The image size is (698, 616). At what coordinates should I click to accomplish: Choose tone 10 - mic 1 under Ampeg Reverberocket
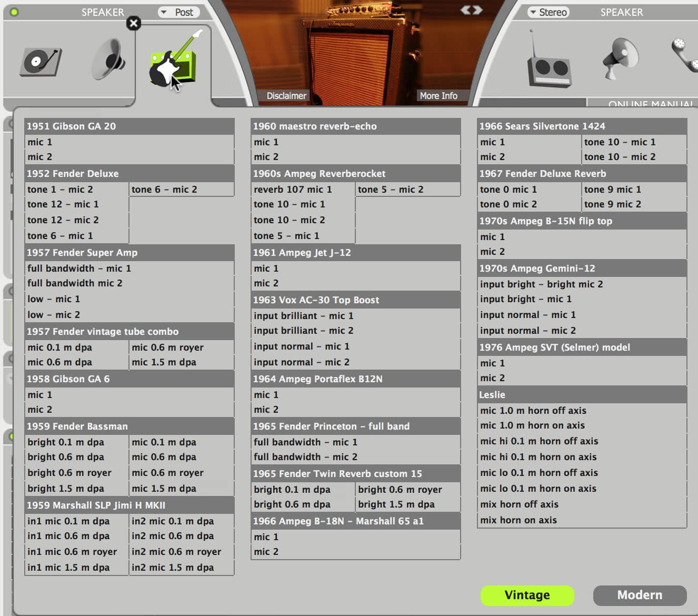[x=303, y=204]
